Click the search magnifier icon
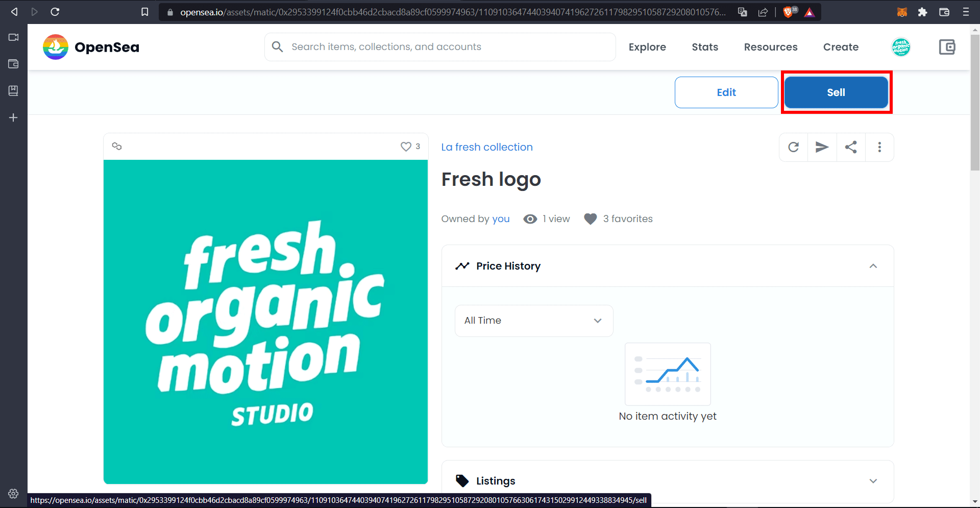 pyautogui.click(x=277, y=47)
